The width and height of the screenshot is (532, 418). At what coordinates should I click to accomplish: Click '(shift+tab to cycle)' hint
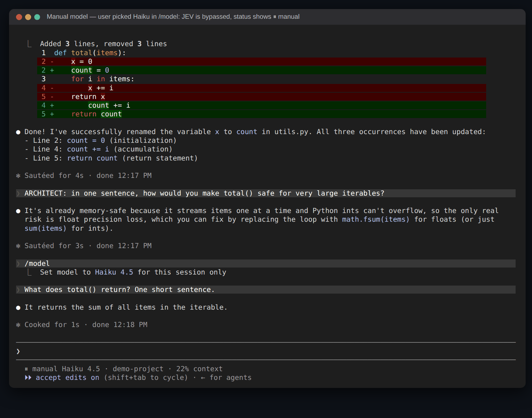(x=146, y=378)
